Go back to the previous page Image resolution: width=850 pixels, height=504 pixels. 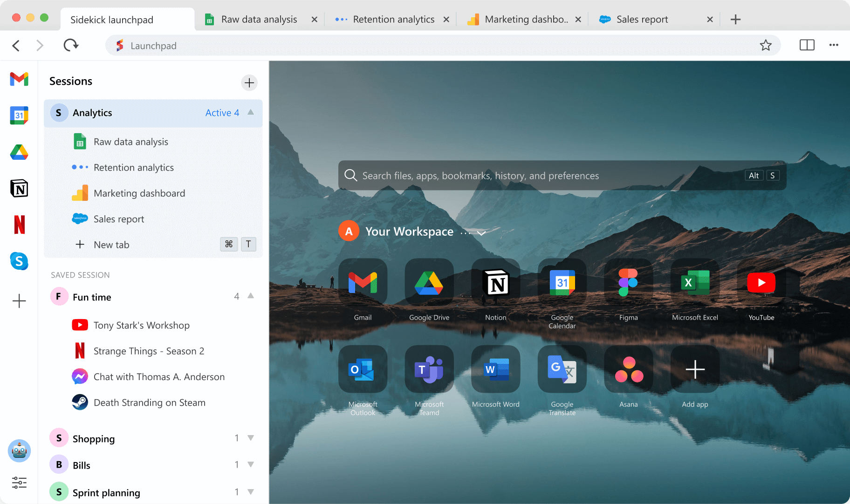coord(16,45)
